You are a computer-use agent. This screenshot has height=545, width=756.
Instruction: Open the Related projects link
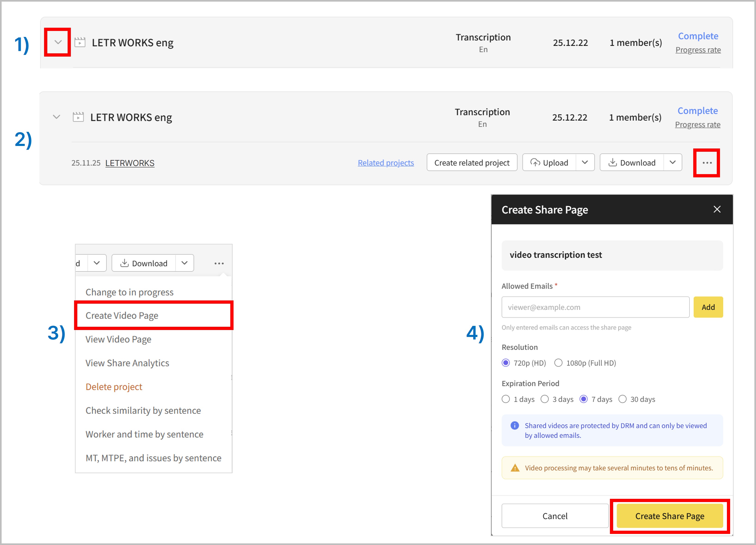tap(386, 163)
